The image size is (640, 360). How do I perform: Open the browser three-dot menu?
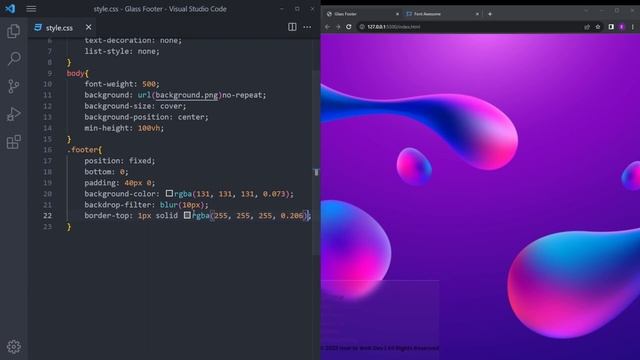pos(633,27)
